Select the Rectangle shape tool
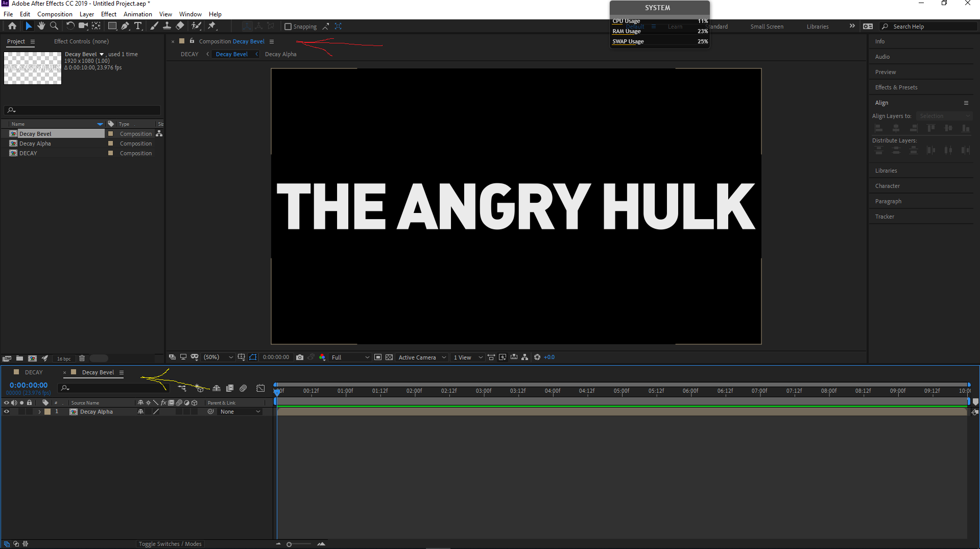Screen dimensions: 980x549 [x=112, y=26]
